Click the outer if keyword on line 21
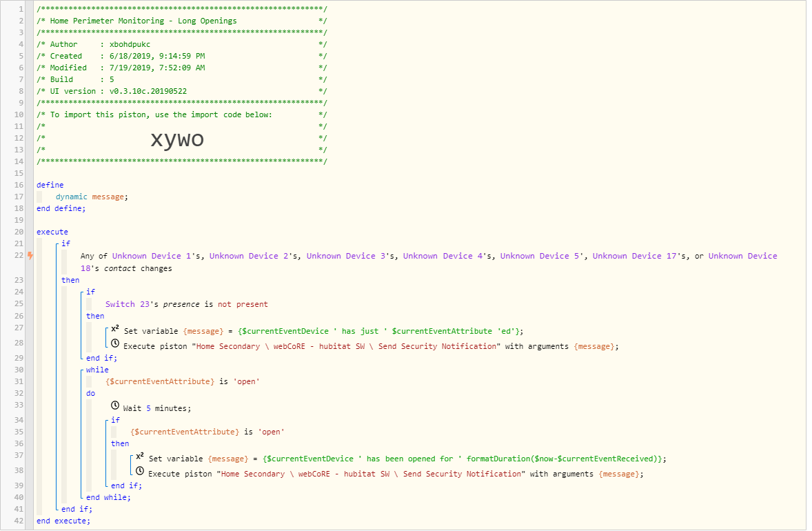Viewport: 812px width, 531px height. pos(65,243)
